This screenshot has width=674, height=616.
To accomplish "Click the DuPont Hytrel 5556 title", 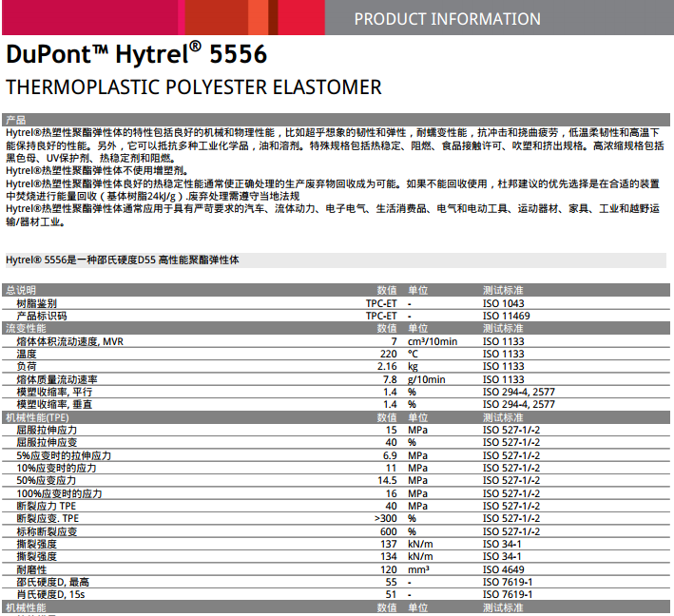I will coord(136,54).
